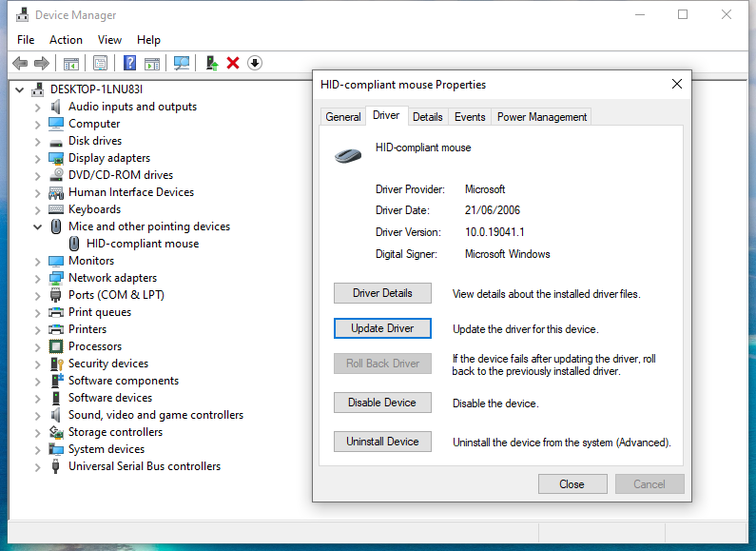Switch to the Details tab
Viewport: 756px width, 551px height.
coord(427,117)
